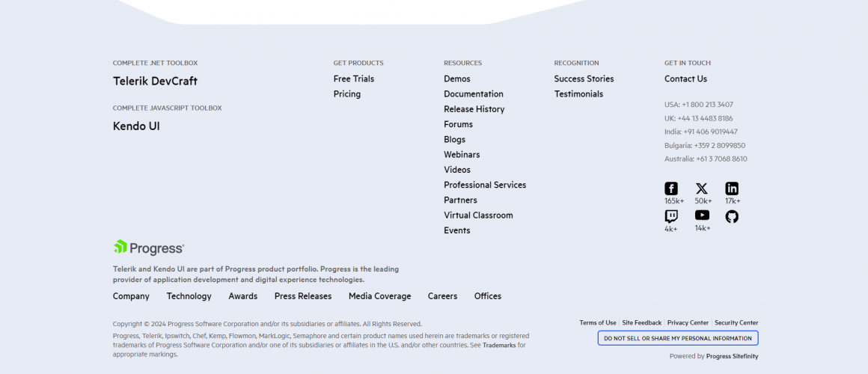The width and height of the screenshot is (868, 374).
Task: Open Success Stories link
Action: point(584,79)
